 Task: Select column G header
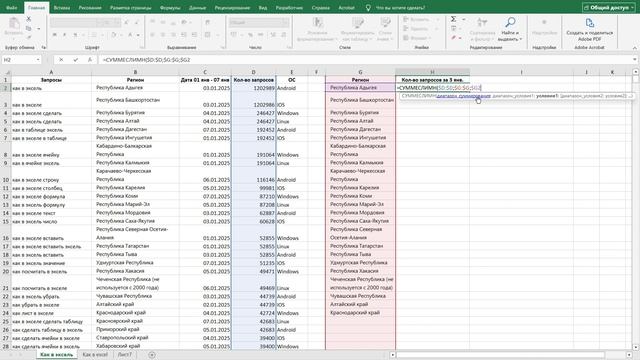[x=360, y=72]
